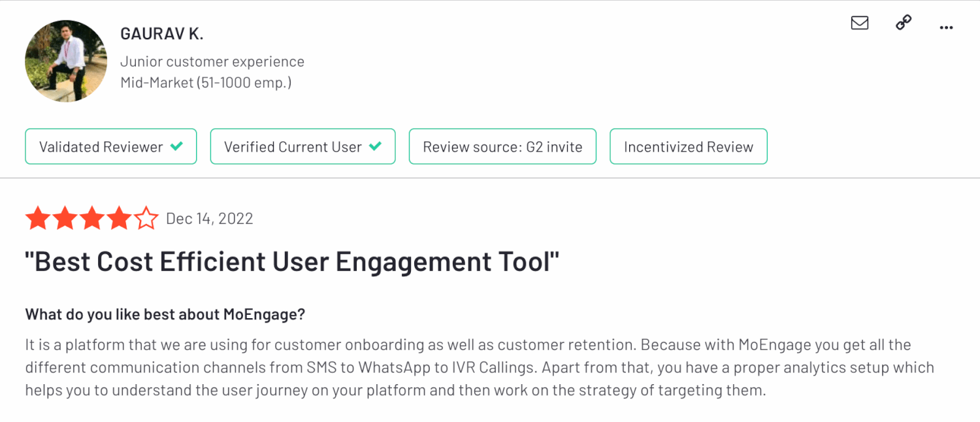Viewport: 980px width, 422px height.
Task: Open the three-dot more options menu
Action: (x=945, y=27)
